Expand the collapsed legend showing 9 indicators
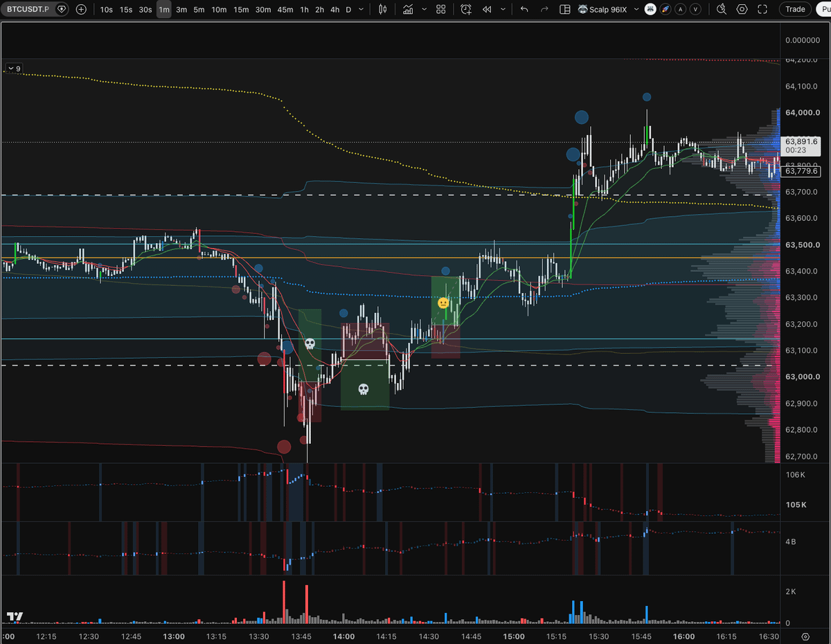 pyautogui.click(x=14, y=68)
